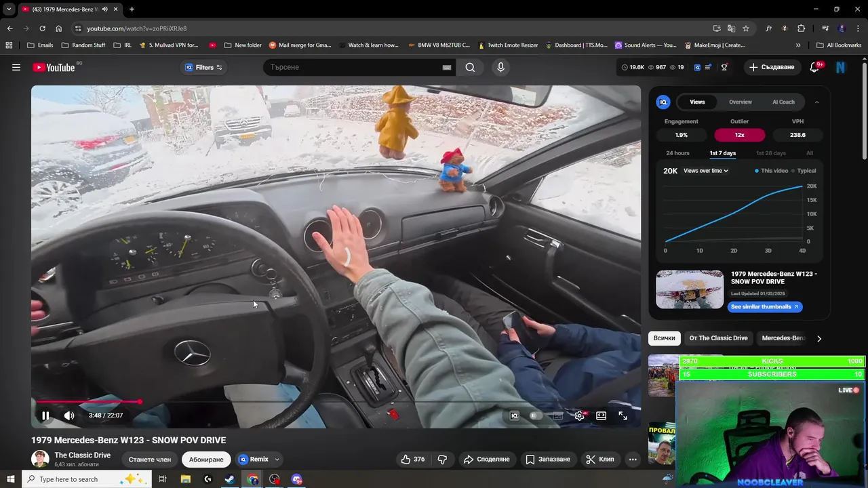868x488 pixels.
Task: Select the 24 hours time range
Action: point(677,153)
